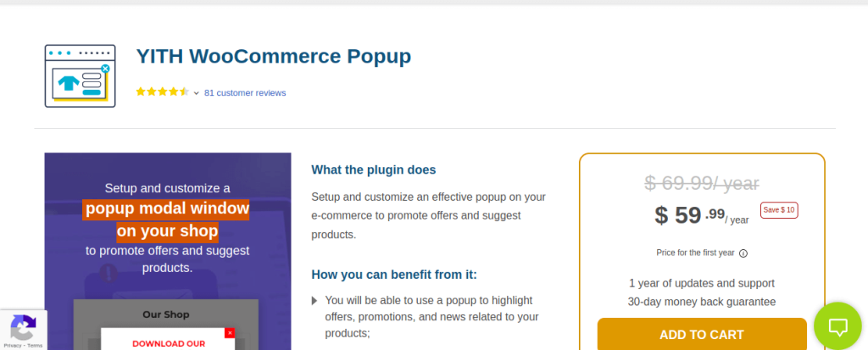Click the crossed-out $ 69.99 / year price
The height and width of the screenshot is (350, 868).
(701, 183)
